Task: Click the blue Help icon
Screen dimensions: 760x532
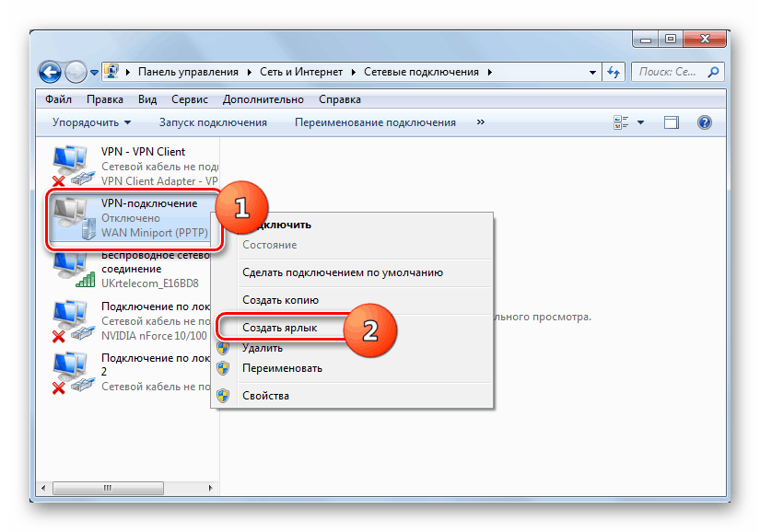Action: click(x=704, y=122)
